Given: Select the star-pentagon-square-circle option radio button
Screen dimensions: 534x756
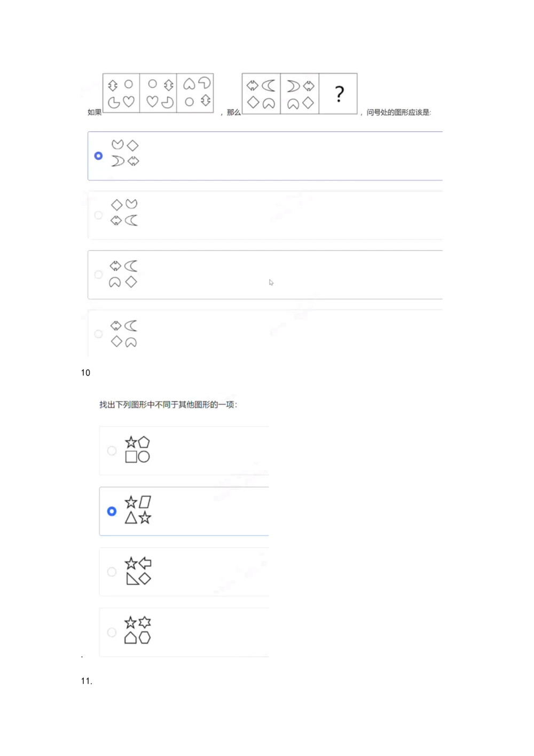Looking at the screenshot, I should [x=112, y=450].
